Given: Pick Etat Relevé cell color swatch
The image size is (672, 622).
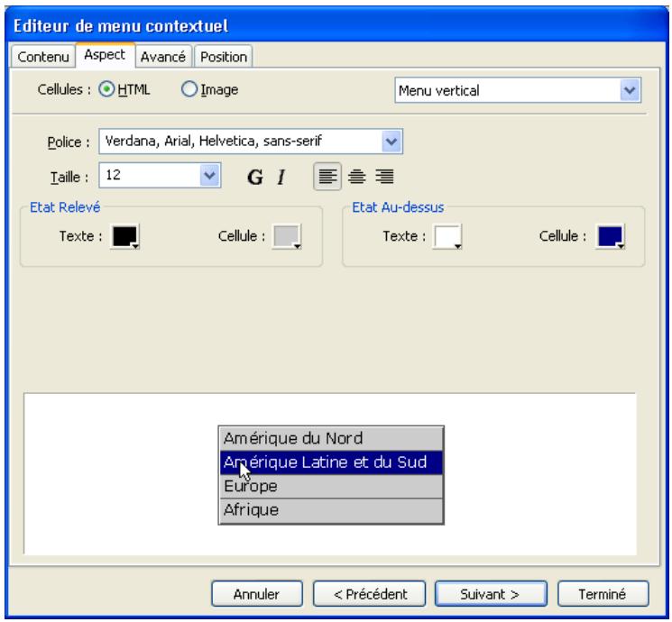Looking at the screenshot, I should click(287, 236).
